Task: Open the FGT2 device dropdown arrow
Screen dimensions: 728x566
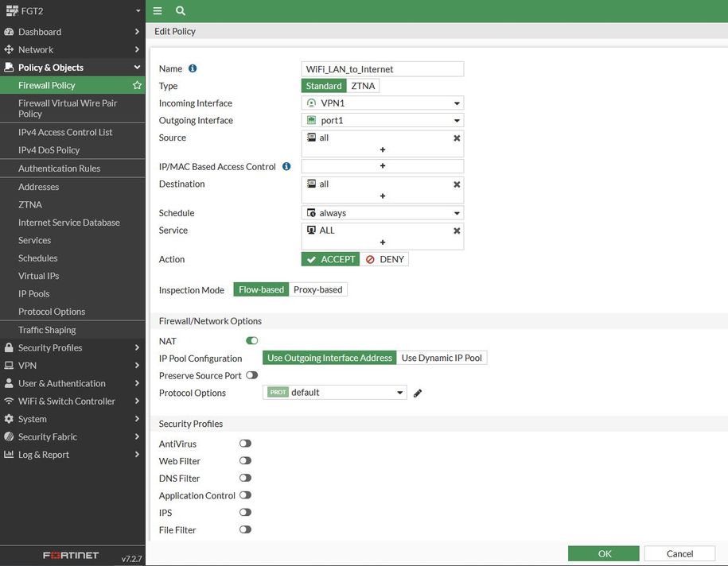Action: [x=138, y=10]
